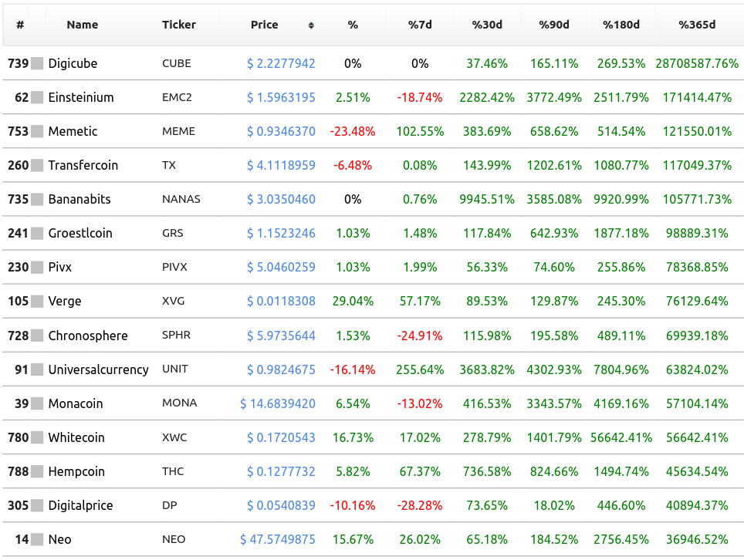Click Verge's 29.04% daily change
Viewport: 744px width, 560px height.
point(353,301)
